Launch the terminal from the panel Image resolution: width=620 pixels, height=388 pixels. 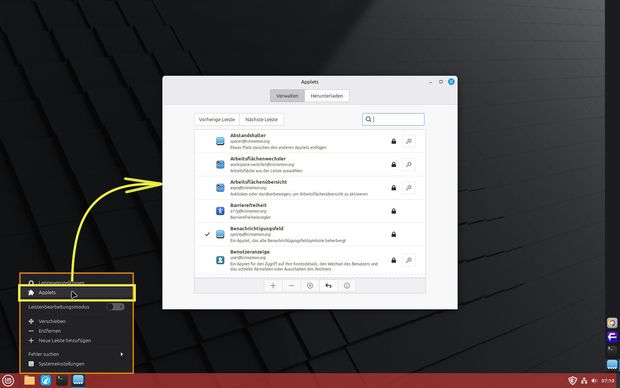pyautogui.click(x=62, y=380)
